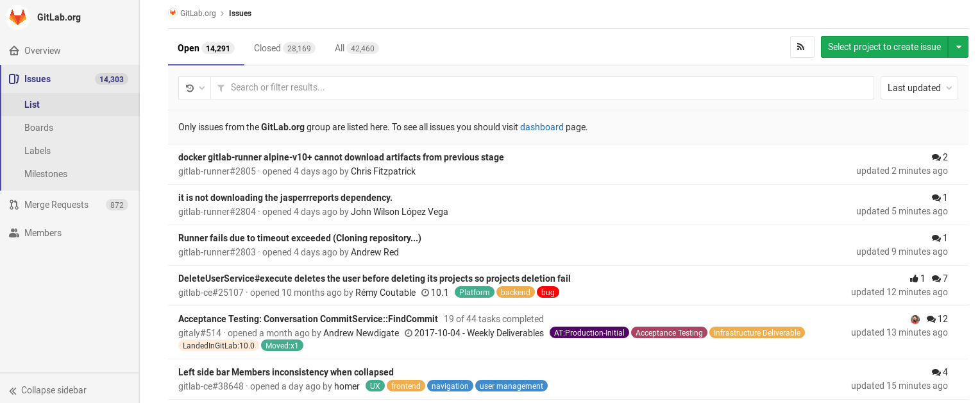Image resolution: width=980 pixels, height=403 pixels.
Task: Open the dashboard link
Action: click(x=541, y=127)
